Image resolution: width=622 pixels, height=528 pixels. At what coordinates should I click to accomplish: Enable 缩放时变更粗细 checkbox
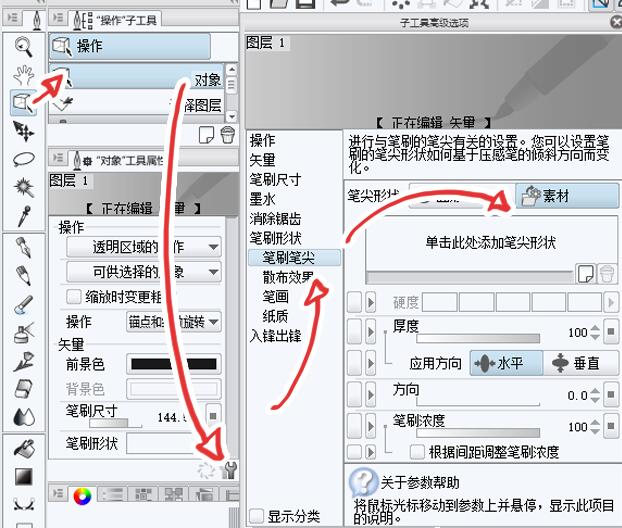73,297
